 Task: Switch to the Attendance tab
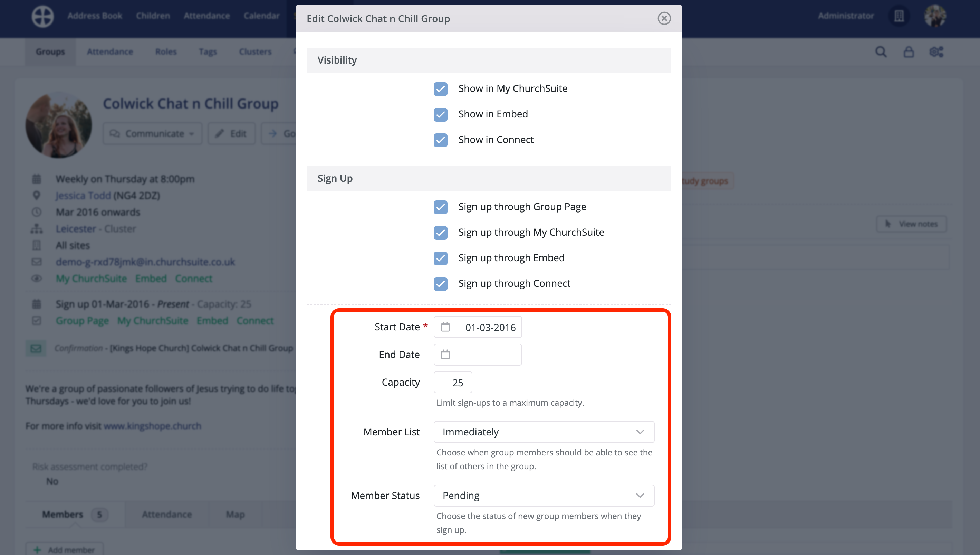click(110, 52)
